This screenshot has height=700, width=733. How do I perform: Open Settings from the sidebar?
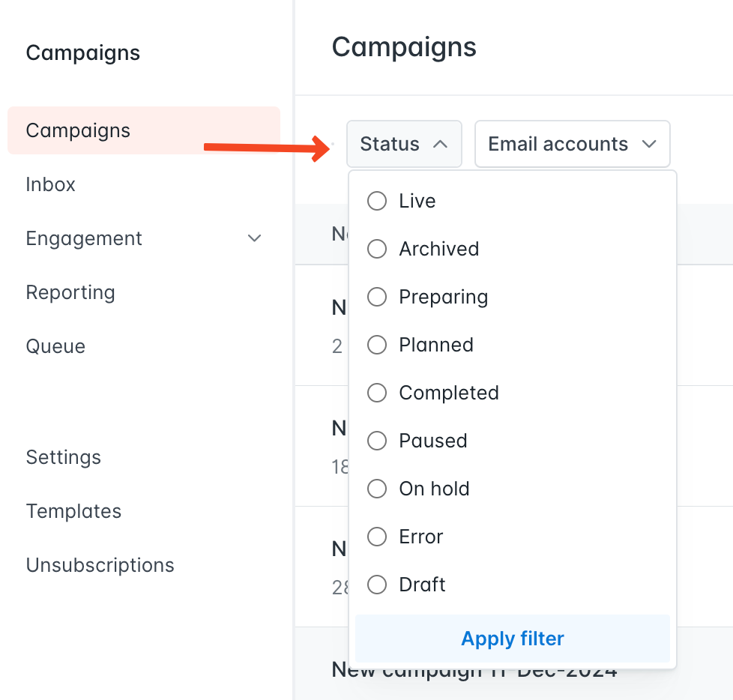tap(64, 457)
